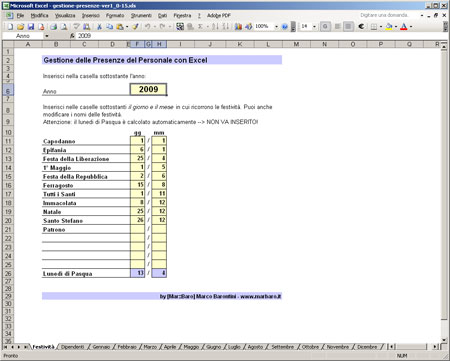Open the Visualizza menu
The height and width of the screenshot is (361, 450).
click(65, 15)
